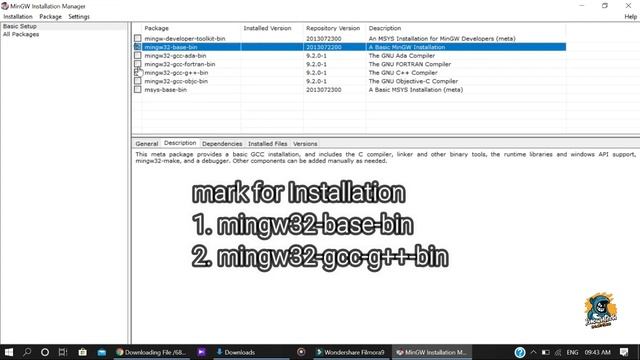The image size is (640, 360).
Task: Open the notification center icon
Action: (x=624, y=352)
